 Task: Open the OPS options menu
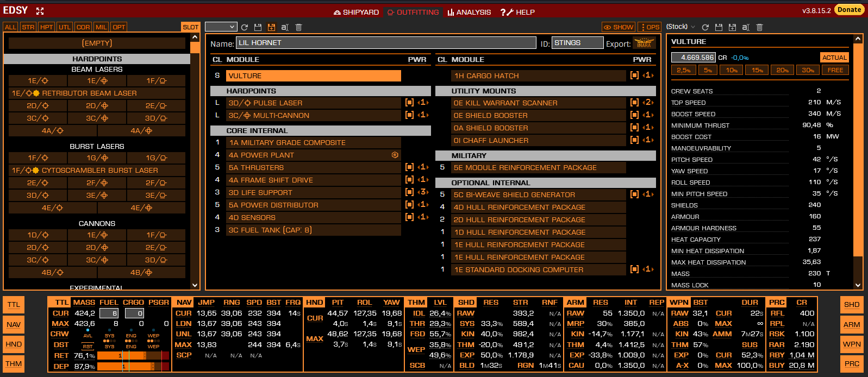[x=650, y=27]
